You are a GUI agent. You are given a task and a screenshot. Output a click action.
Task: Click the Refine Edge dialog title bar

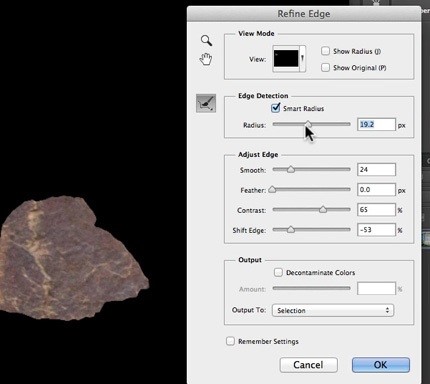pos(304,14)
